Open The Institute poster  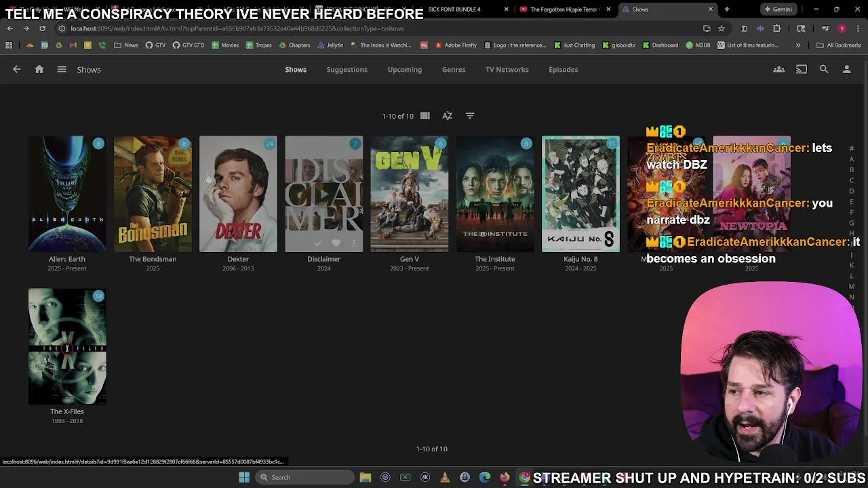pyautogui.click(x=495, y=194)
